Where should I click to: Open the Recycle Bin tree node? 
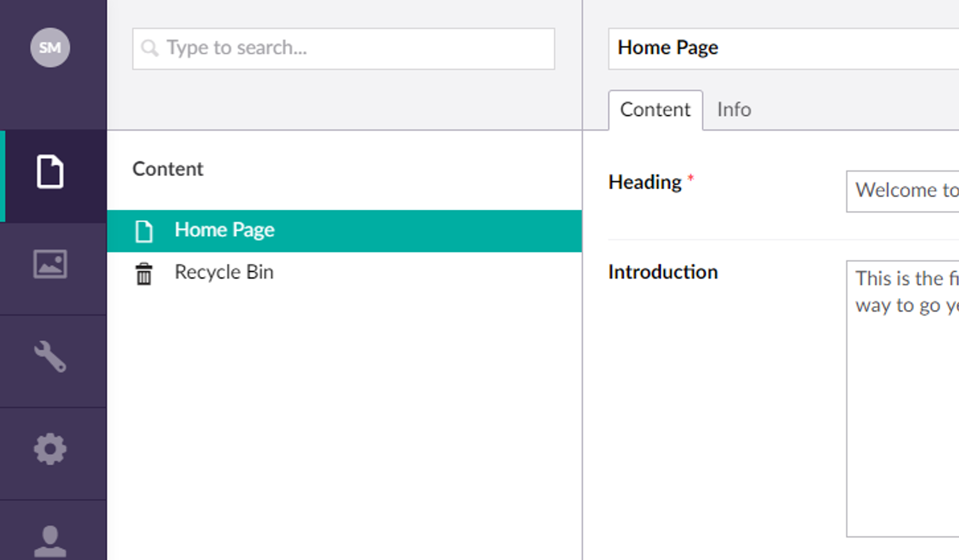click(x=224, y=272)
